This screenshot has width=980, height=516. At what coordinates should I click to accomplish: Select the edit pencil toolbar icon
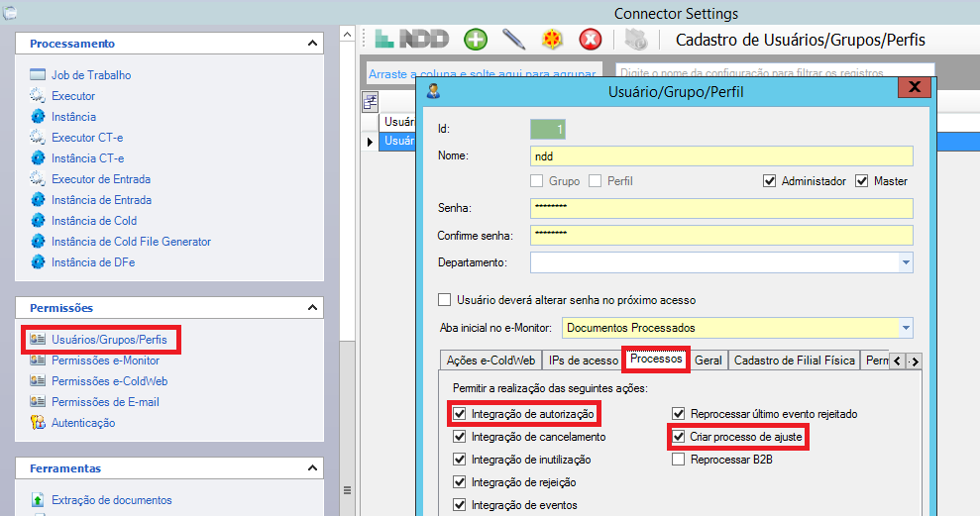513,40
